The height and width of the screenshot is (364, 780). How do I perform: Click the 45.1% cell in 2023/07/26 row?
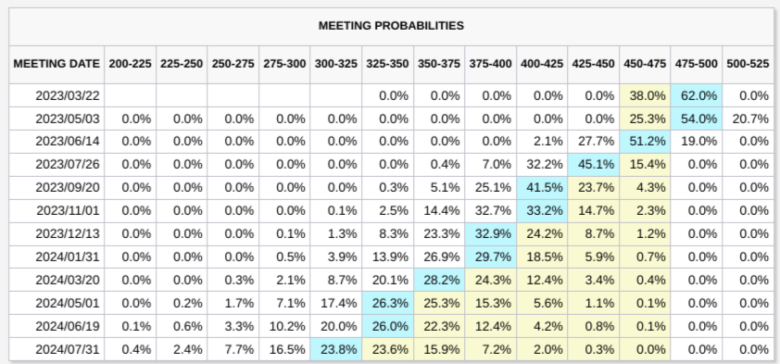coord(593,165)
